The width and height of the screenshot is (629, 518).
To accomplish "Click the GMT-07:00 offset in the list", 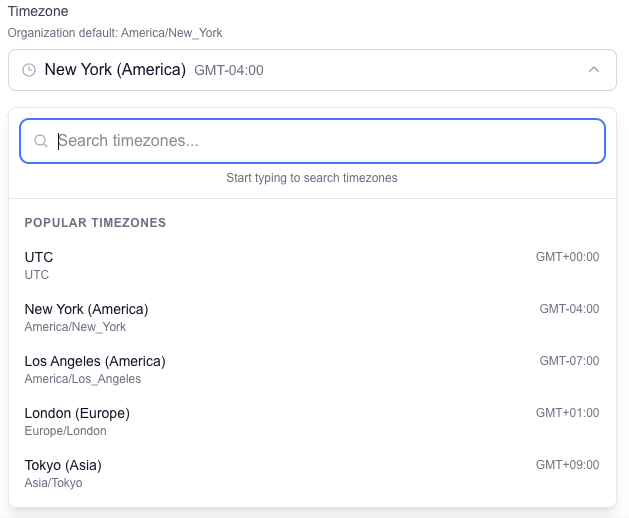I will [568, 361].
